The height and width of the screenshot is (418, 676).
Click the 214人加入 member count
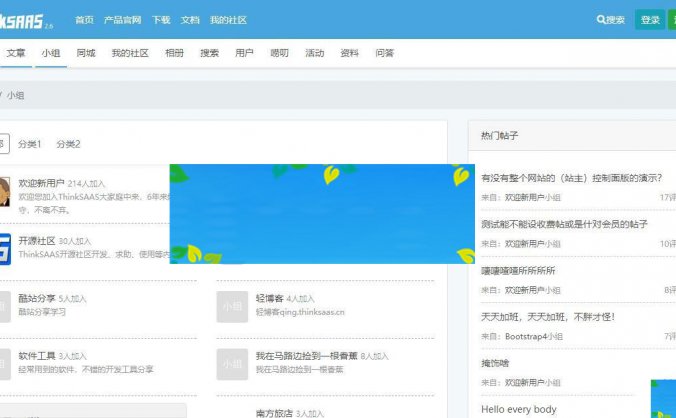point(86,184)
